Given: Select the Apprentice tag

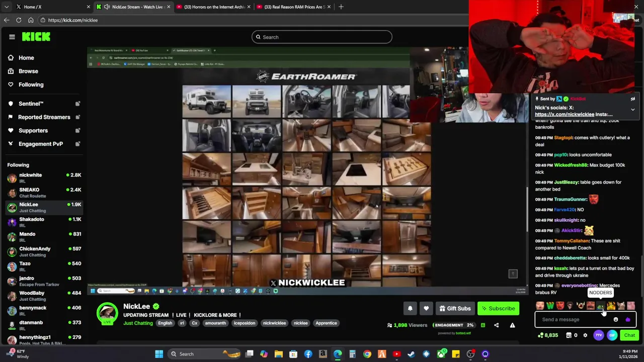Looking at the screenshot, I should [326, 323].
